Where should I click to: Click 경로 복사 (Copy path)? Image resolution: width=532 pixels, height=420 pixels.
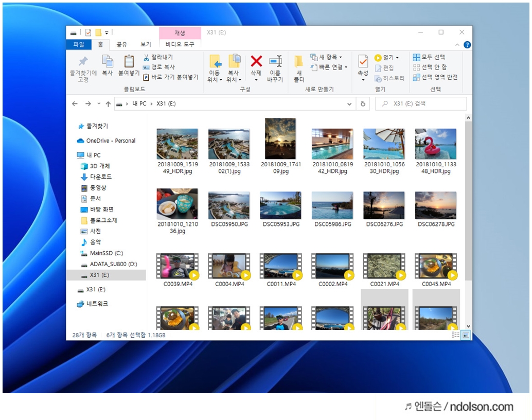coord(159,67)
